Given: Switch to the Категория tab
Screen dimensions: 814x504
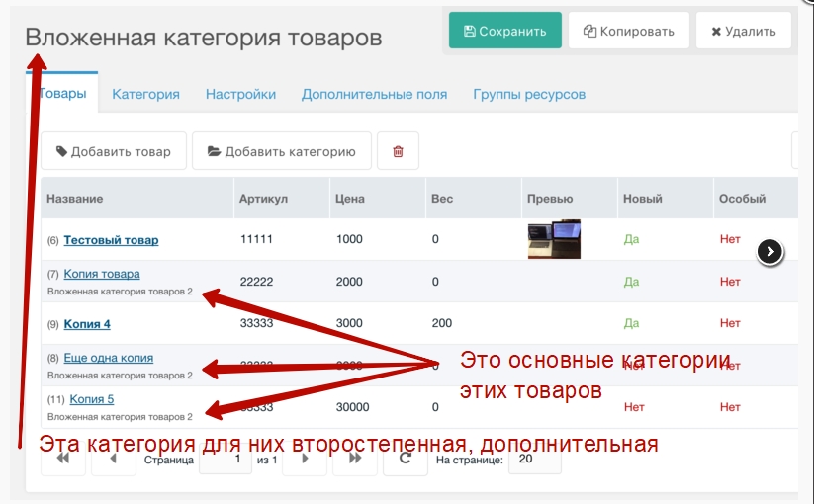Looking at the screenshot, I should 145,94.
